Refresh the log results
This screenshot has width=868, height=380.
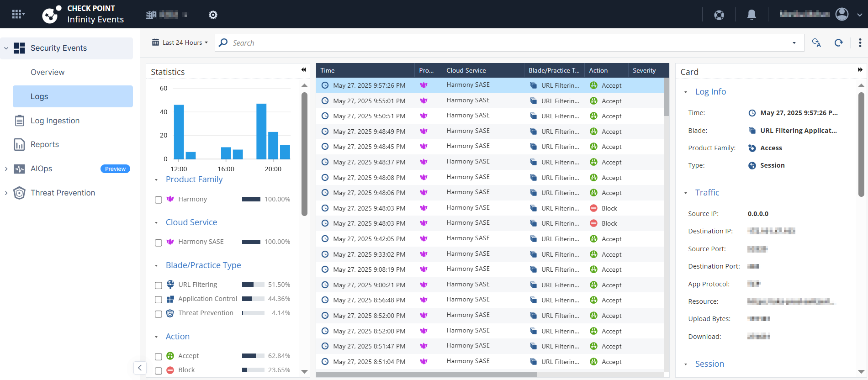pos(839,42)
